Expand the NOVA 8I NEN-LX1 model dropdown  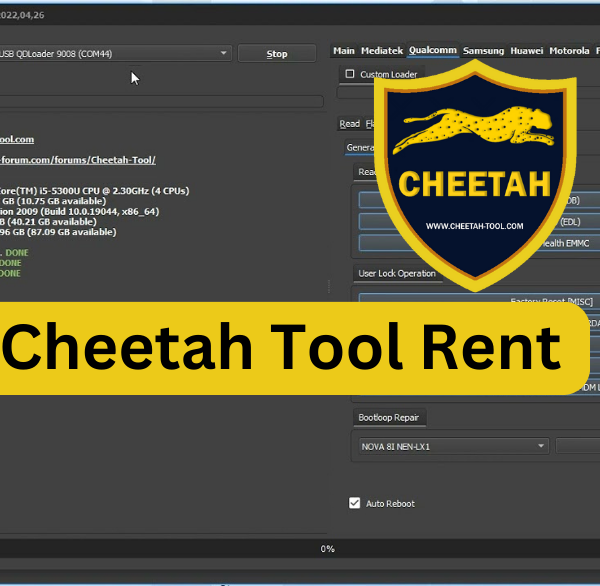453,446
